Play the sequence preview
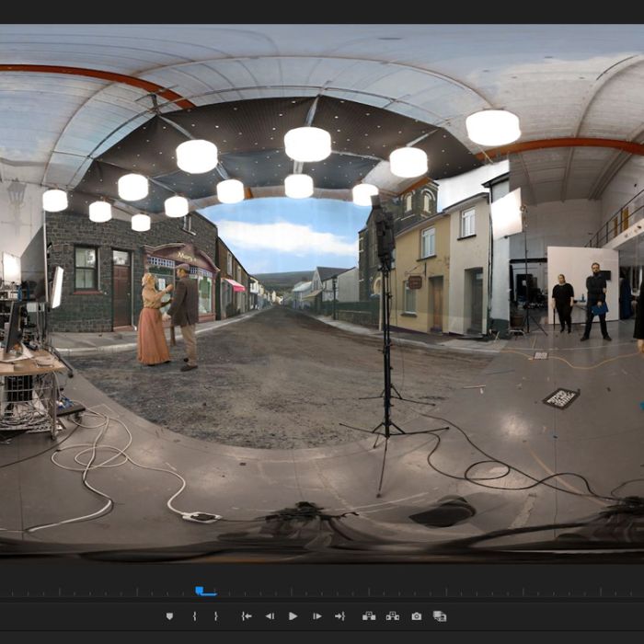Viewport: 644px width, 644px height. pyautogui.click(x=293, y=616)
